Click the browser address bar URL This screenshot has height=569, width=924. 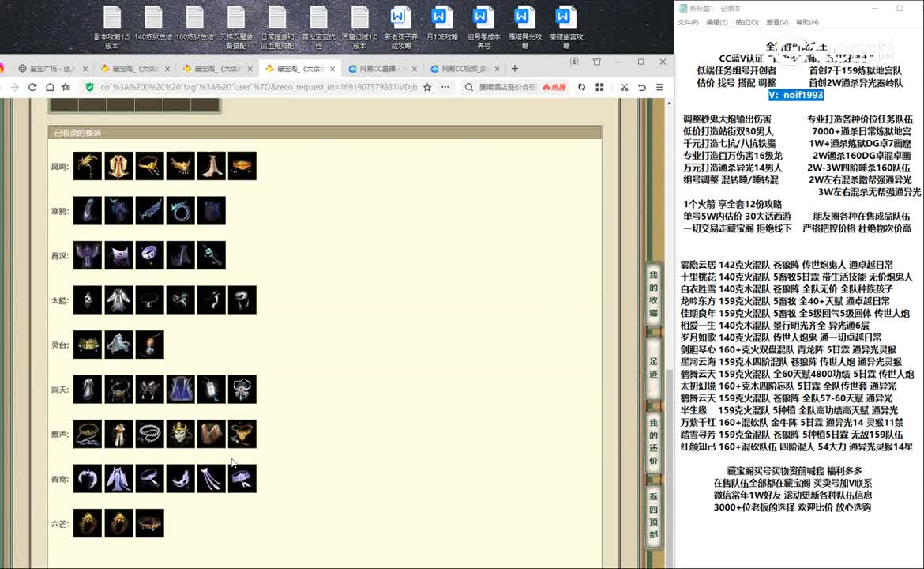[258, 87]
